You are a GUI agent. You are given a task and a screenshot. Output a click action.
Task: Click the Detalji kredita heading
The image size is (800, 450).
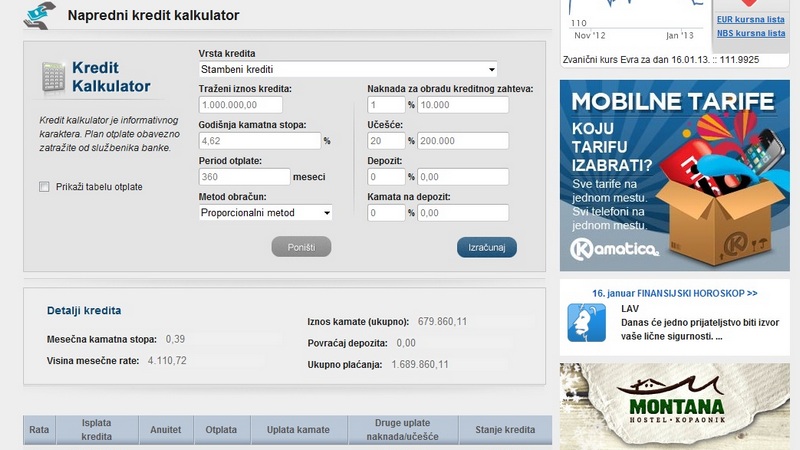coord(84,310)
